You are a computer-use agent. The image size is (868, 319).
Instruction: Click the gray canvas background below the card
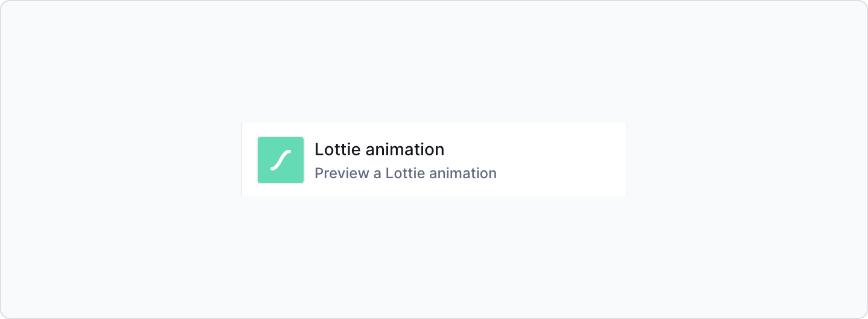tap(434, 257)
